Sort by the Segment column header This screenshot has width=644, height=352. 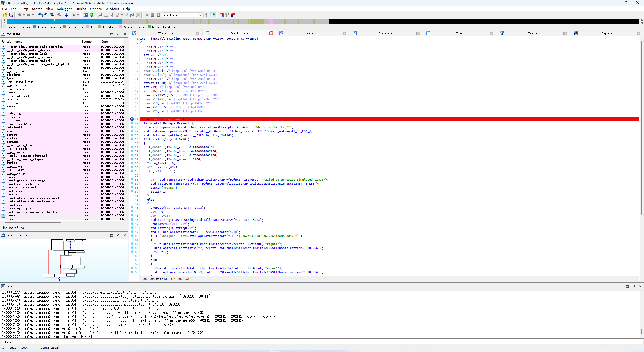point(90,42)
